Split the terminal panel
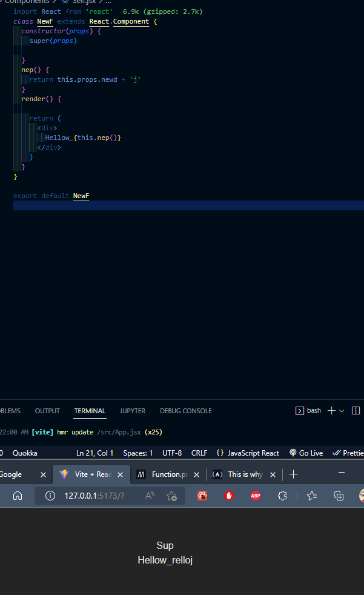 click(x=356, y=411)
